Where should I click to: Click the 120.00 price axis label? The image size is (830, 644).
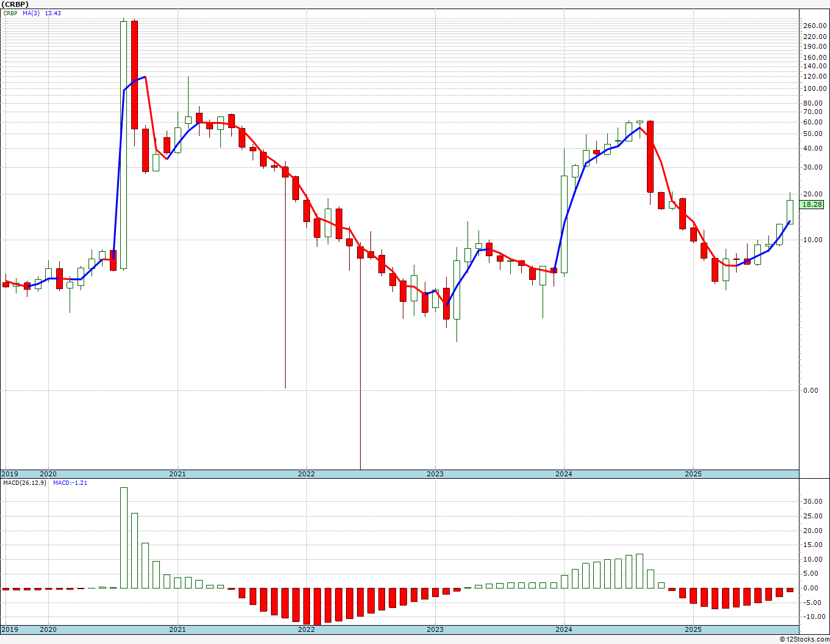pos(814,77)
